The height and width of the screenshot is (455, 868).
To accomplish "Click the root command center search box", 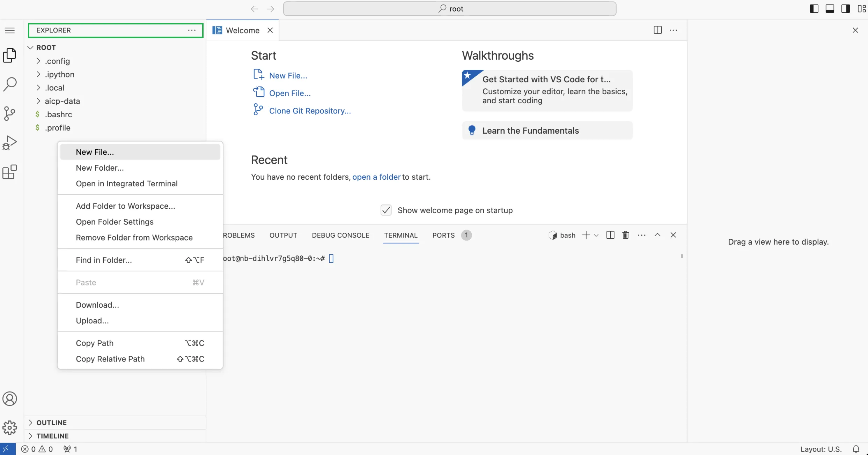I will [x=450, y=9].
